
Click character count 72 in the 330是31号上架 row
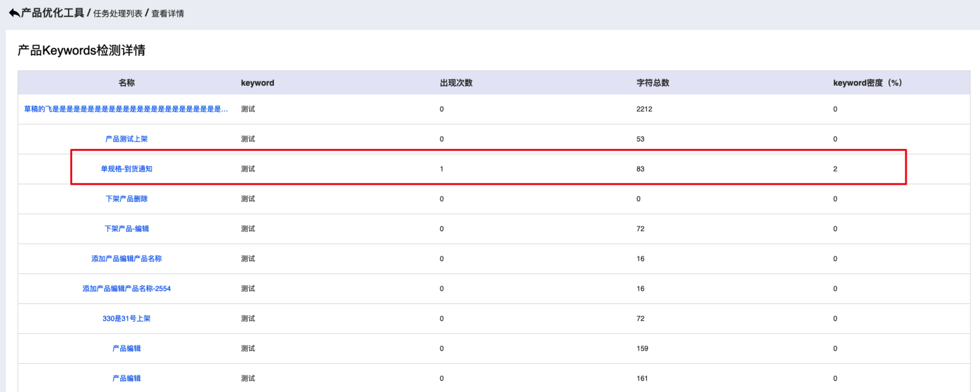click(x=641, y=319)
